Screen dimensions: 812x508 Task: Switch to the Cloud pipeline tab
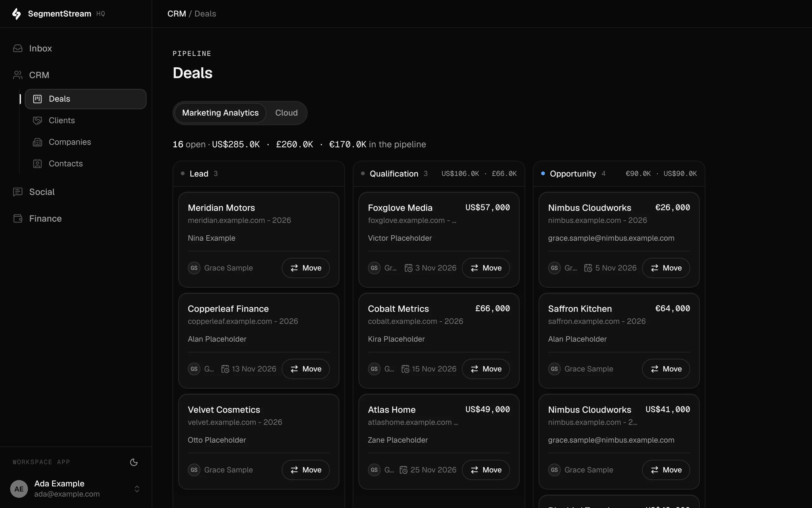tap(286, 113)
